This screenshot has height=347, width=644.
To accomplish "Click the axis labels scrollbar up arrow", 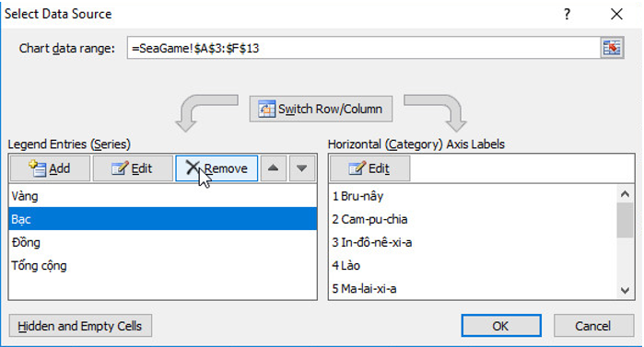I will 625,194.
